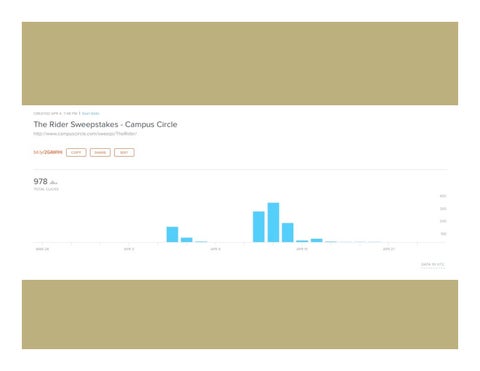480x371 pixels.
Task: Click the EDIT button
Action: 124,152
